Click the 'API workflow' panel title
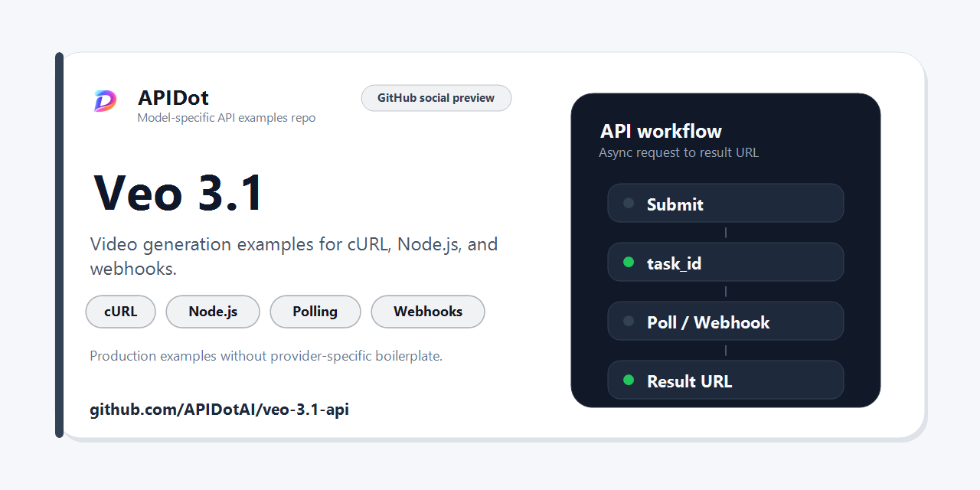This screenshot has width=980, height=490. point(661,131)
